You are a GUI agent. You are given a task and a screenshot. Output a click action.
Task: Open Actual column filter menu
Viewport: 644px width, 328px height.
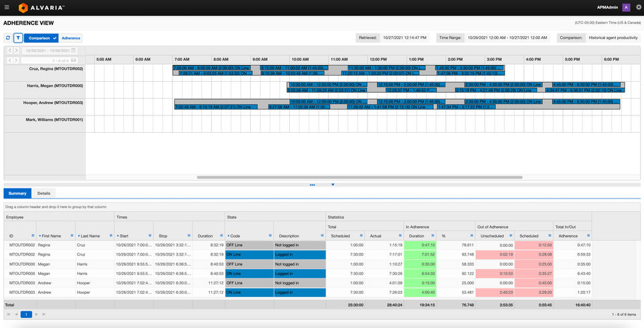[x=400, y=235]
